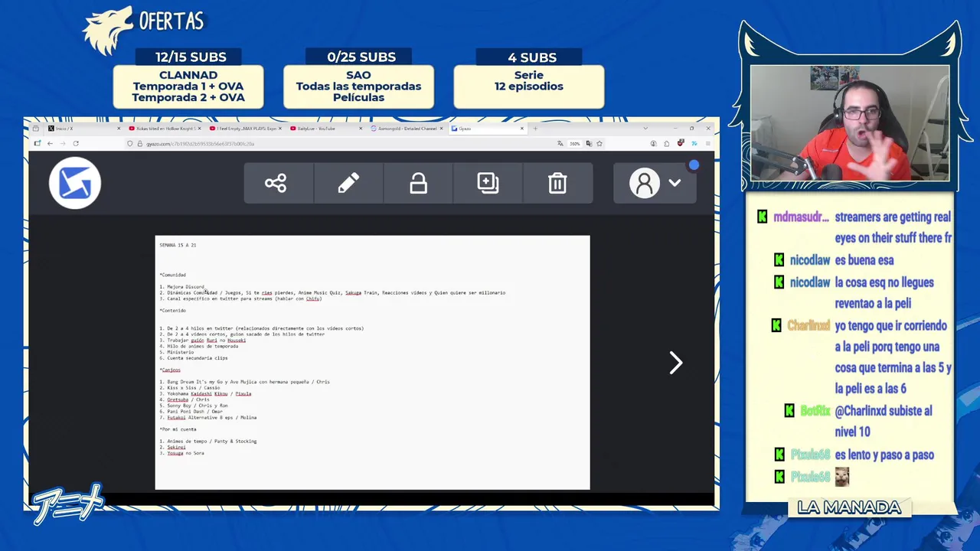Click the Firefox View icon

tap(35, 129)
